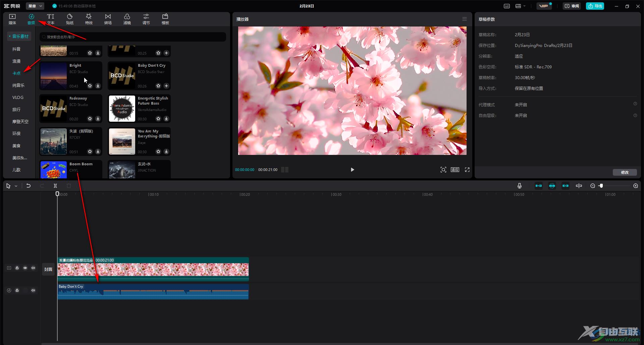Favorite the Baby Don't Cry track

click(158, 86)
